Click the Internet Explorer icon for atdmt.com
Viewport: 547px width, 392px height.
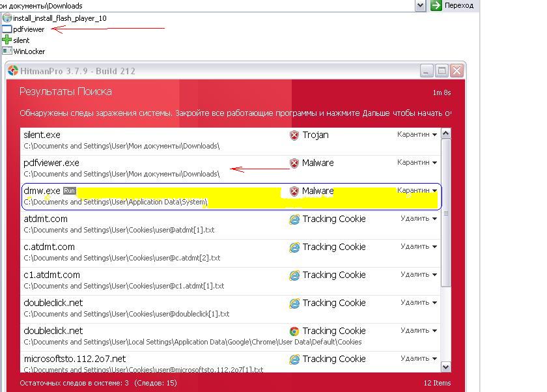tap(294, 219)
